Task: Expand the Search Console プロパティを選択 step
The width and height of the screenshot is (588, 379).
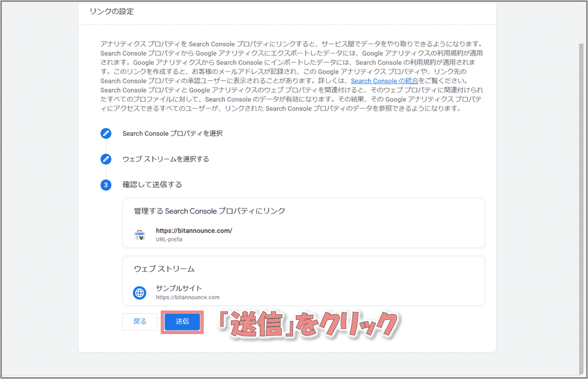Action: pos(173,134)
